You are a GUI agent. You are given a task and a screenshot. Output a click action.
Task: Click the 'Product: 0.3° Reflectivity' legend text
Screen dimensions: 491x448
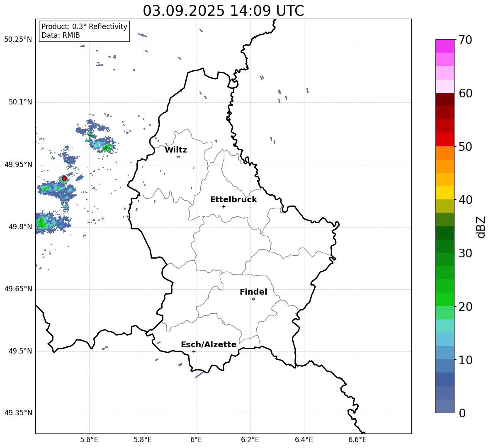coord(84,27)
